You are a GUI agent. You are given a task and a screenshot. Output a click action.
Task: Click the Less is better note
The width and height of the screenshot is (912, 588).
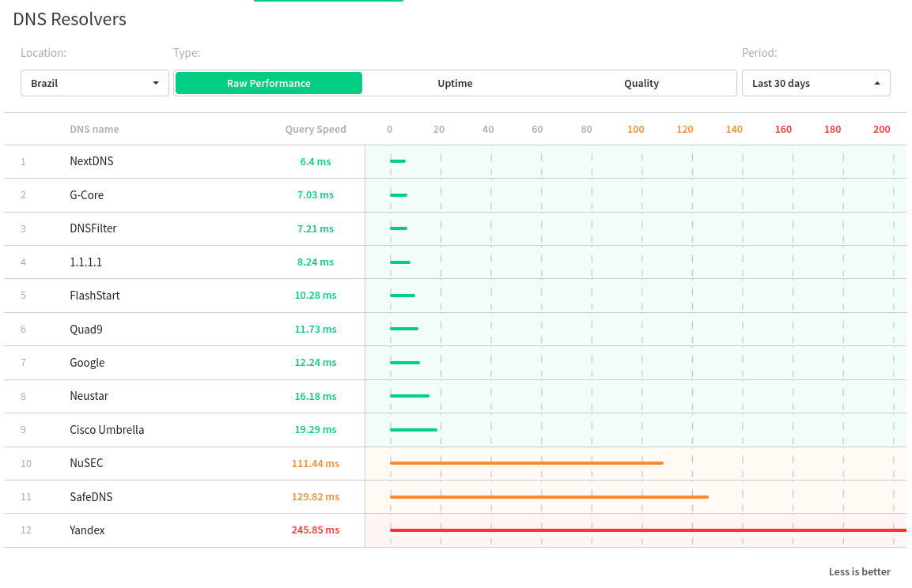[860, 571]
